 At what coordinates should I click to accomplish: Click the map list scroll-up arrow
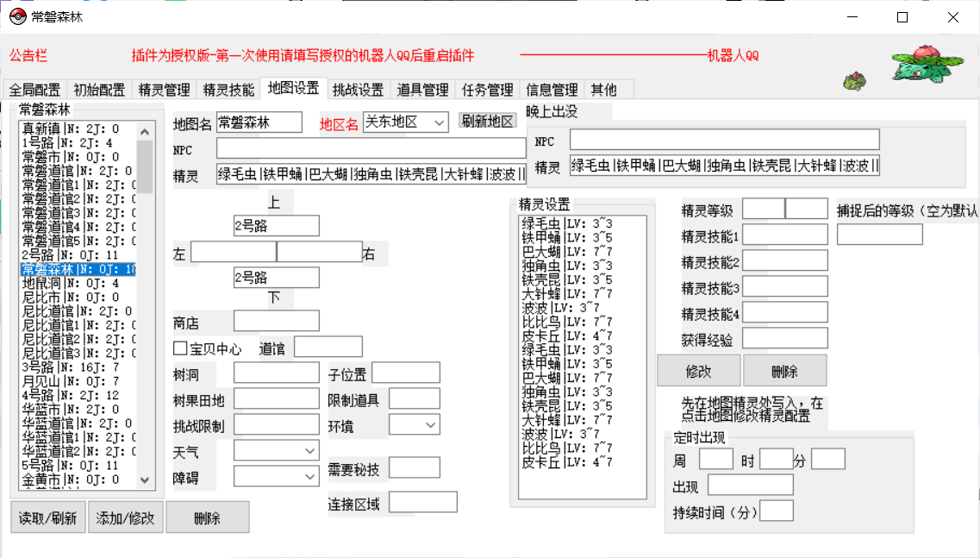145,132
